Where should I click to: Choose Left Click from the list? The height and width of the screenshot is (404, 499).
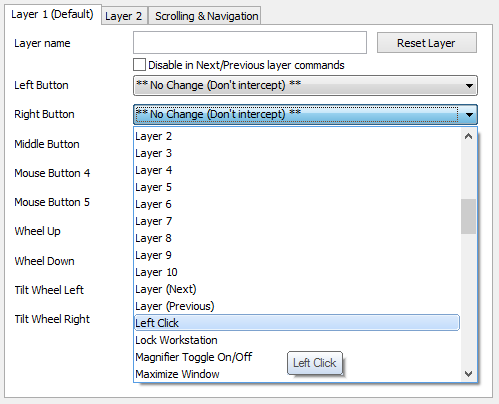[x=297, y=323]
